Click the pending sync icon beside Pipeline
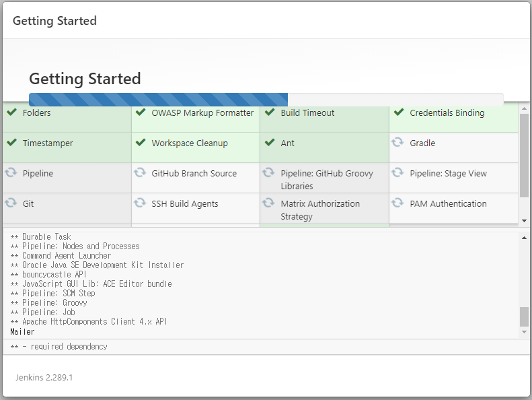This screenshot has width=532, height=400. click(11, 172)
